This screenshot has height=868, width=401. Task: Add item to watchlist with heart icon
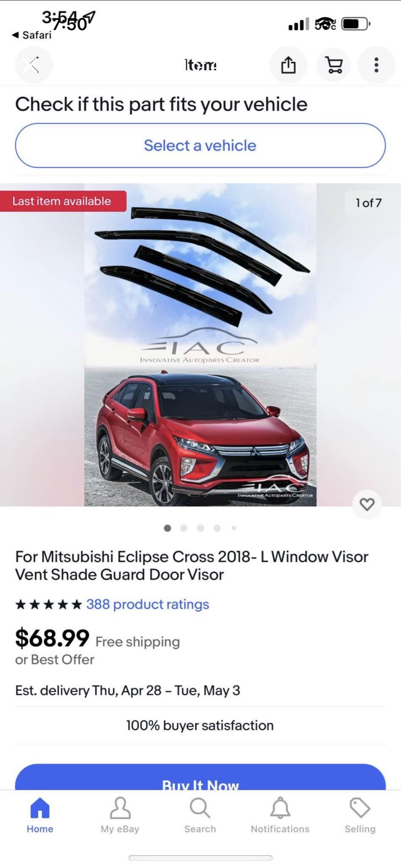click(x=367, y=504)
